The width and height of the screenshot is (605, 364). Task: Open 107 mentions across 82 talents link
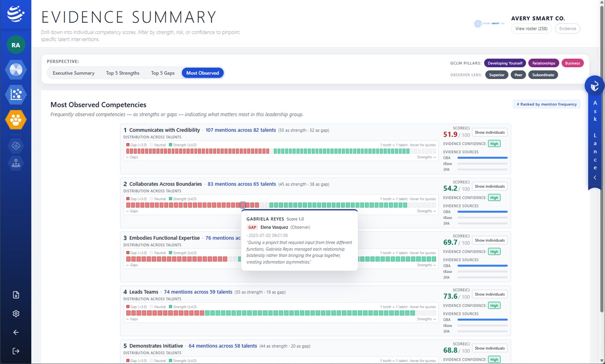click(240, 130)
